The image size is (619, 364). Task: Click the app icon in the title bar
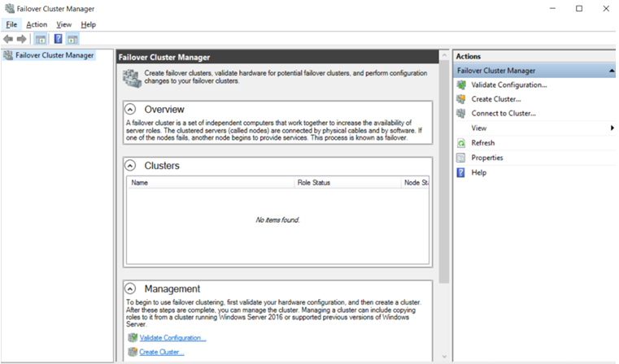pyautogui.click(x=10, y=8)
